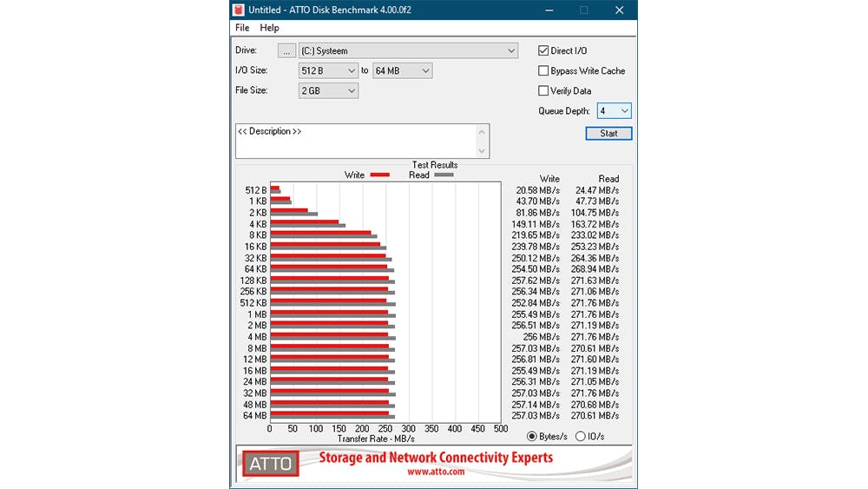Screen dimensions: 868x489
Task: Click the 81.86 MB/s write value
Action: tap(537, 213)
